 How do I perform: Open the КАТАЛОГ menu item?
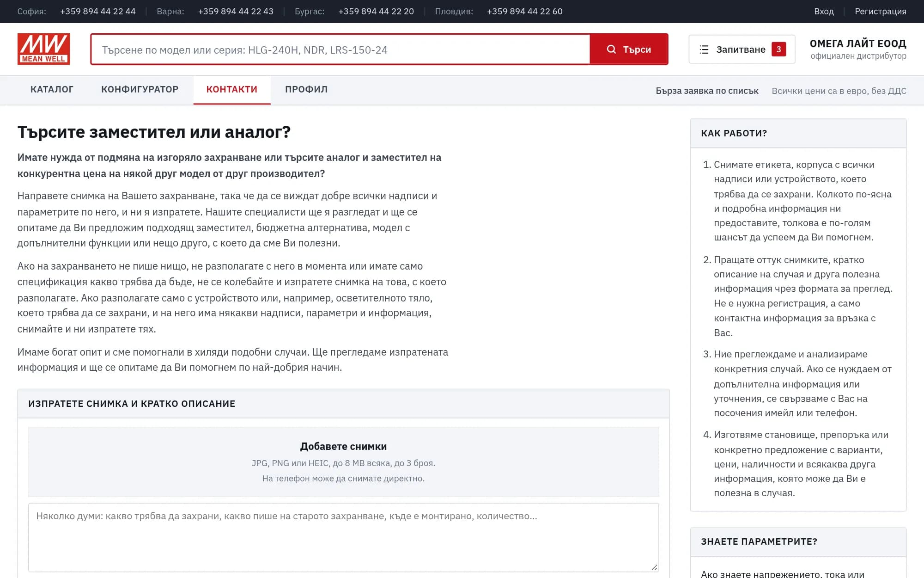[52, 89]
